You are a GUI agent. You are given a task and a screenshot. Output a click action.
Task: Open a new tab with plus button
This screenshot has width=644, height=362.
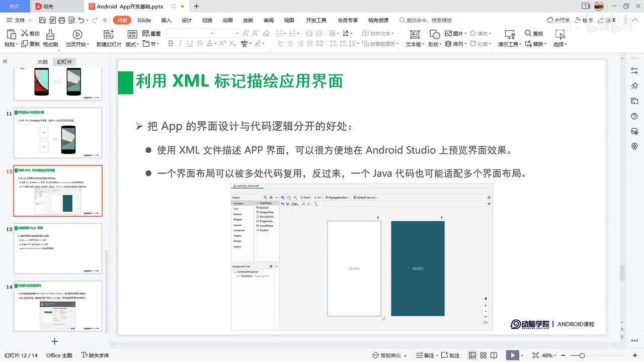click(196, 7)
